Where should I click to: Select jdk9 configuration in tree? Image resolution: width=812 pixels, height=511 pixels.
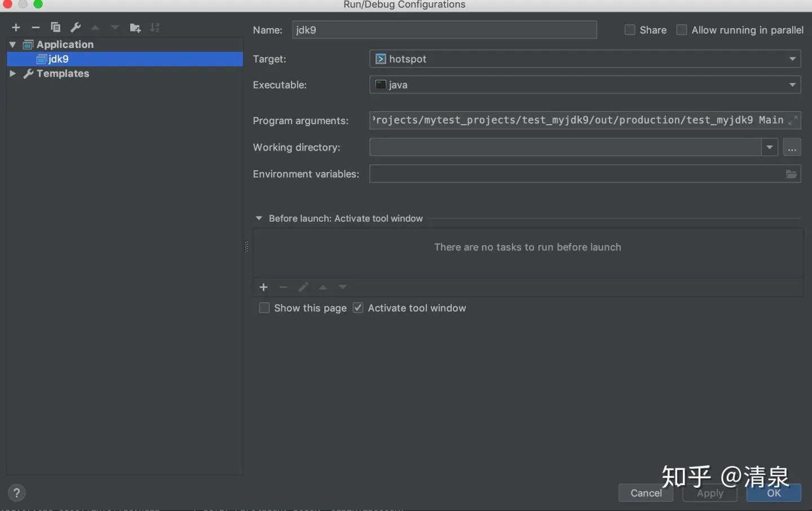(125, 59)
